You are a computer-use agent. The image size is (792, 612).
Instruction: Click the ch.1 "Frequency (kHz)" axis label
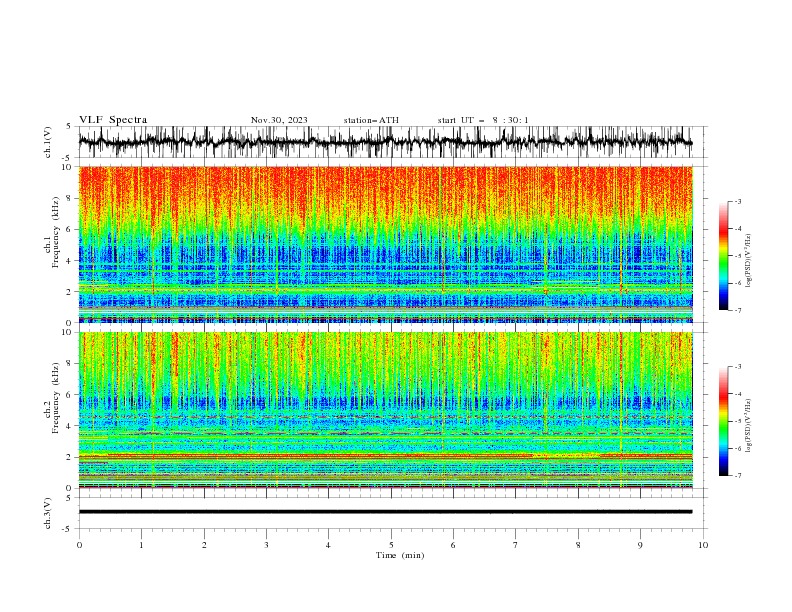click(x=55, y=232)
